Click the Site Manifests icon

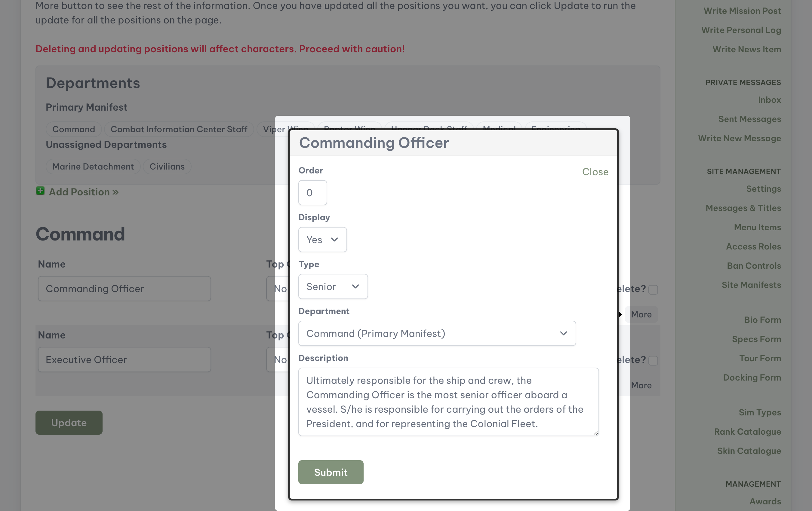(x=751, y=285)
